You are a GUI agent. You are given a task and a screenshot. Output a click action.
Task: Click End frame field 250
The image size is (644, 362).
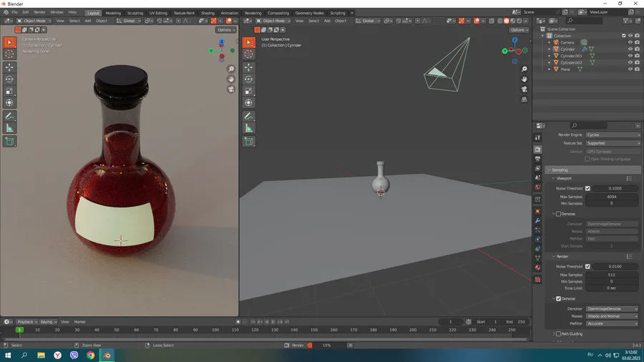coord(516,322)
